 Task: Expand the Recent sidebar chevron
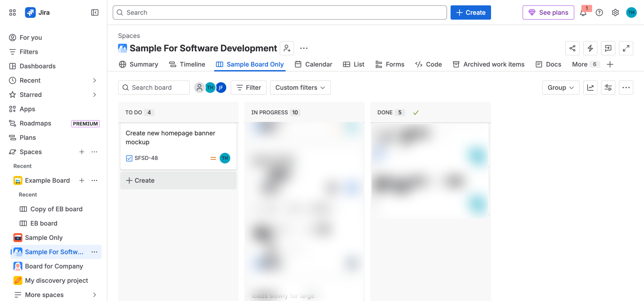click(95, 80)
